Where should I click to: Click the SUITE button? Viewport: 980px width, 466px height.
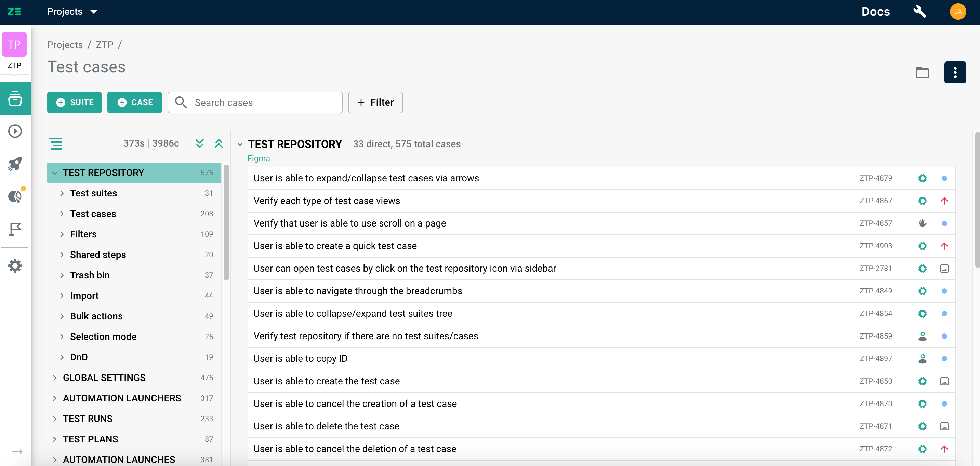[75, 102]
